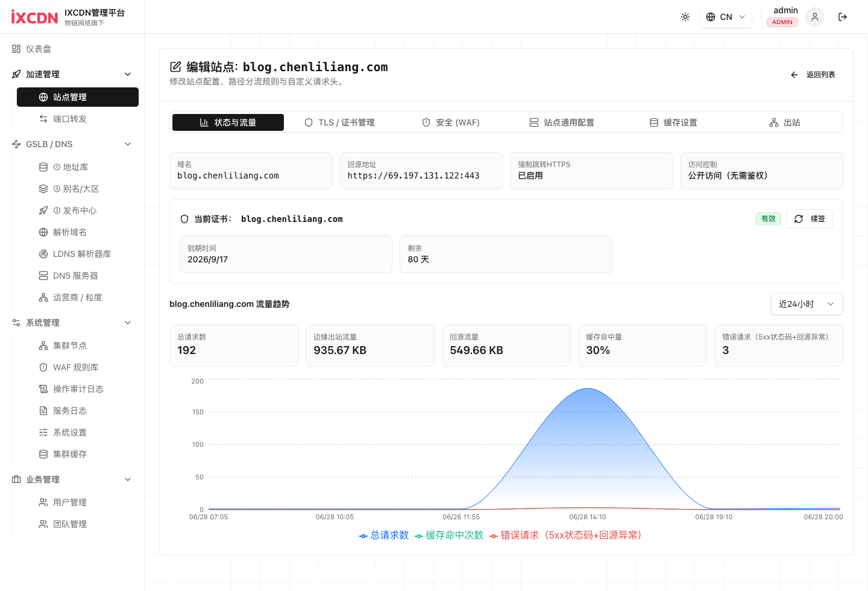
Task: Select the 状态与流量 tab
Action: tap(228, 122)
